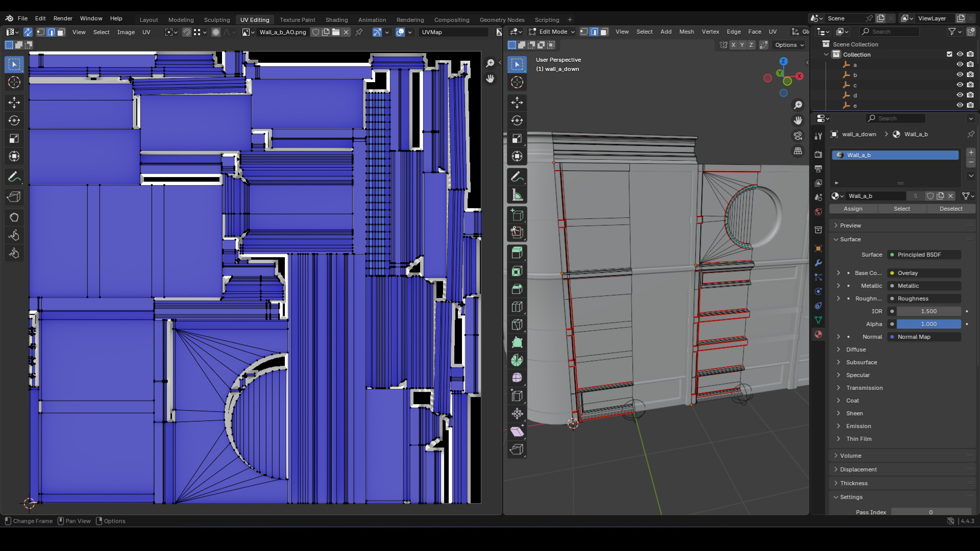Select the Scale tool in the UV editor
Screen dimensions: 980x551
pyautogui.click(x=14, y=138)
